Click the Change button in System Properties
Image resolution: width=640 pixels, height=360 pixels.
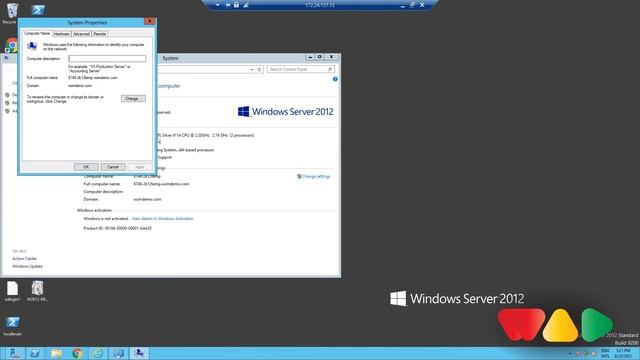[x=133, y=99]
